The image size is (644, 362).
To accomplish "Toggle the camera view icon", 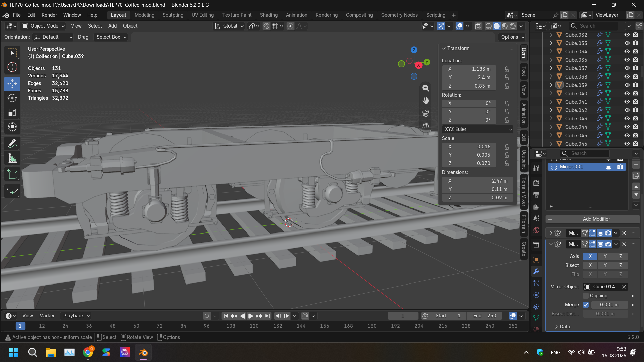I will (x=426, y=113).
